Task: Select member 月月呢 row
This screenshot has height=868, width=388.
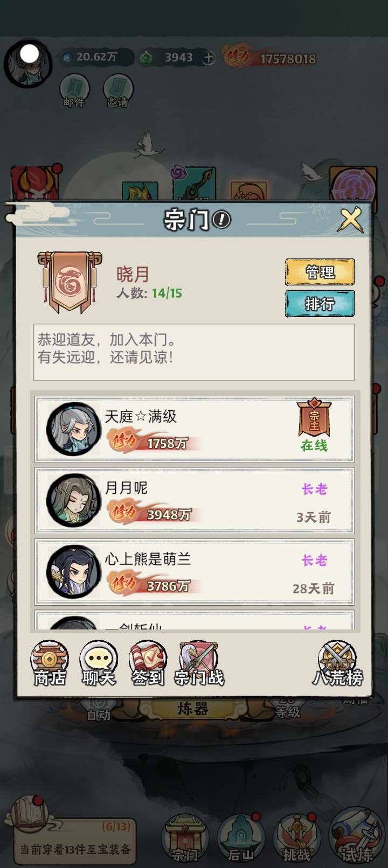Action: (195, 501)
